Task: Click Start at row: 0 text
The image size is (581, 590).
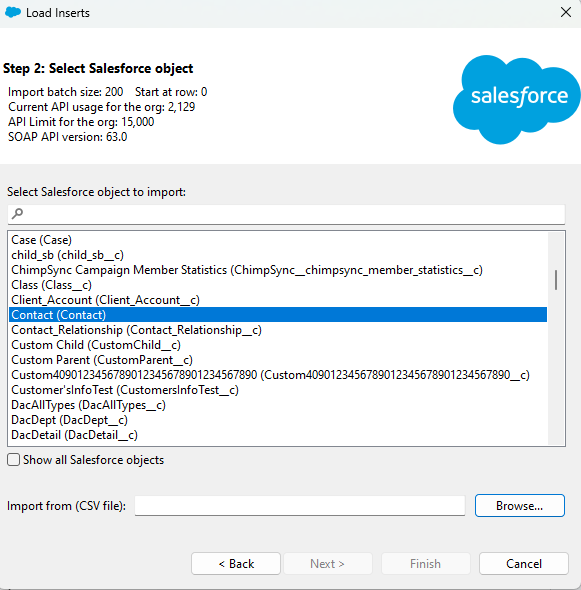Action: (171, 92)
